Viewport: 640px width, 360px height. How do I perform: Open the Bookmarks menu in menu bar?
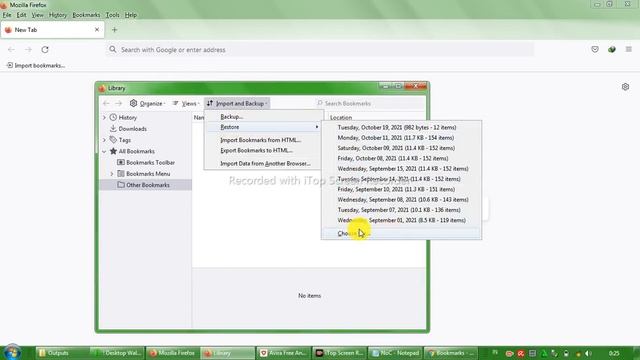(x=86, y=15)
